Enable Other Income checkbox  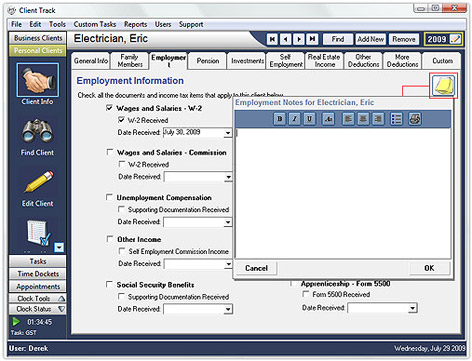pyautogui.click(x=110, y=239)
